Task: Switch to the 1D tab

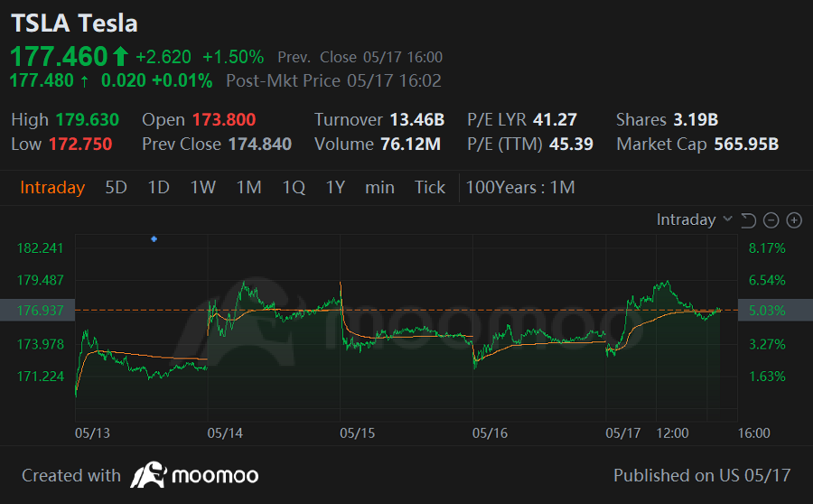Action: point(159,187)
